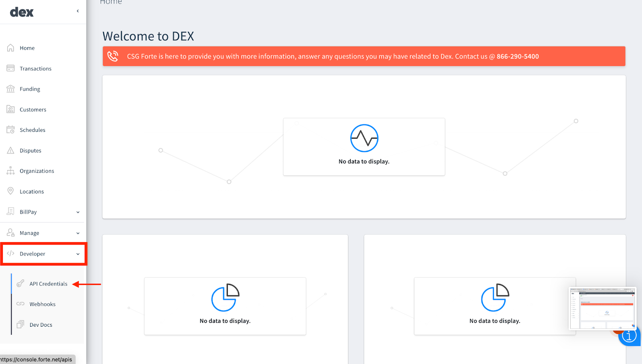The width and height of the screenshot is (642, 364).
Task: Click the Customers sidebar icon
Action: (x=11, y=109)
